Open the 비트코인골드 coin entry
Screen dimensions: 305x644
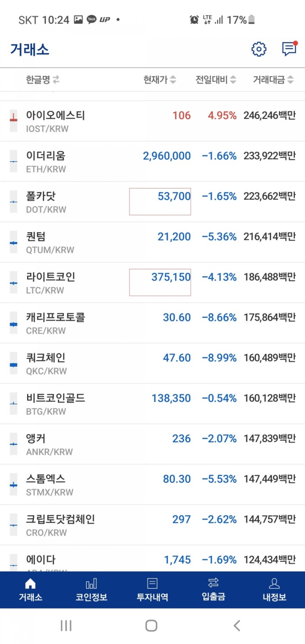(x=152, y=403)
